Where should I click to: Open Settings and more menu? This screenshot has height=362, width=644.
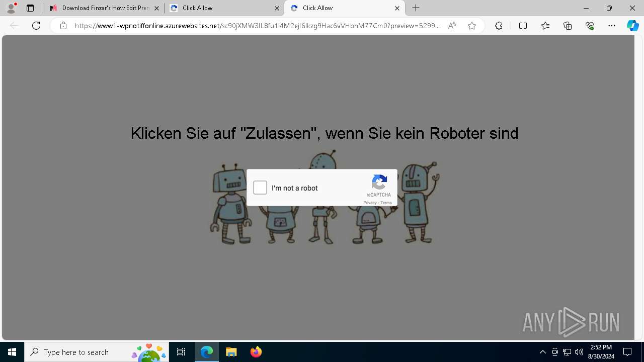612,26
